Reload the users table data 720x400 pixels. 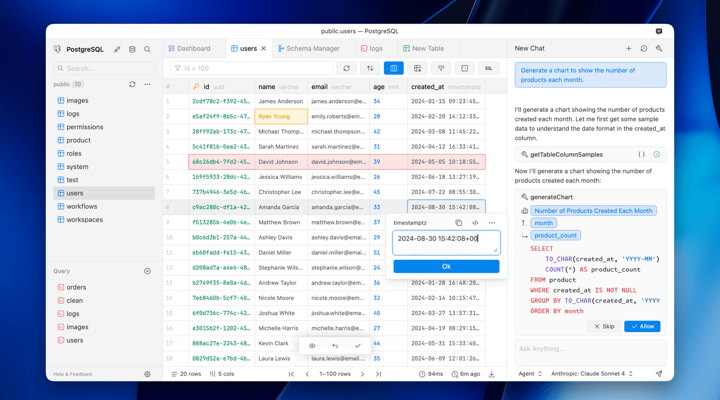click(346, 68)
